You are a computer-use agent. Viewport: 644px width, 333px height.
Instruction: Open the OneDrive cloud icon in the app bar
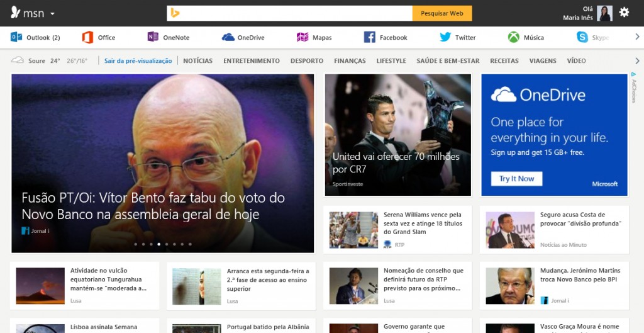228,37
